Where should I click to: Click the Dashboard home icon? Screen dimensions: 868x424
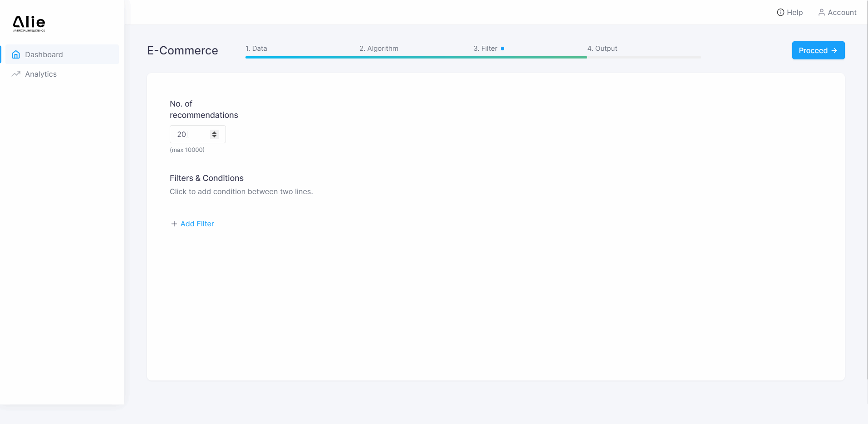[16, 54]
